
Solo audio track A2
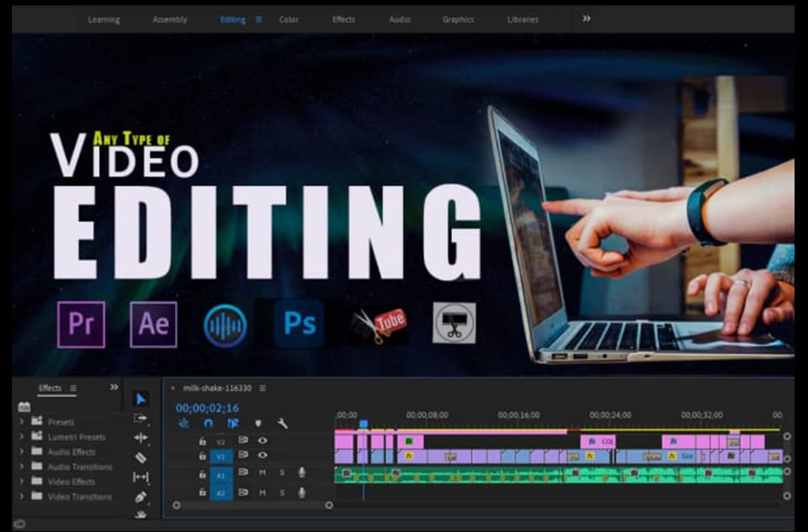coord(282,492)
